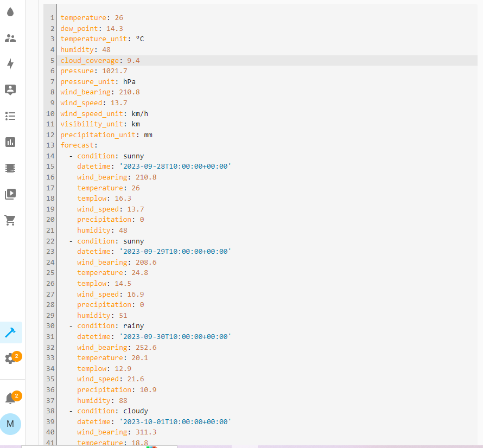This screenshot has width=483, height=448.
Task: Open Settings with the gear icon
Action: pyautogui.click(x=10, y=359)
